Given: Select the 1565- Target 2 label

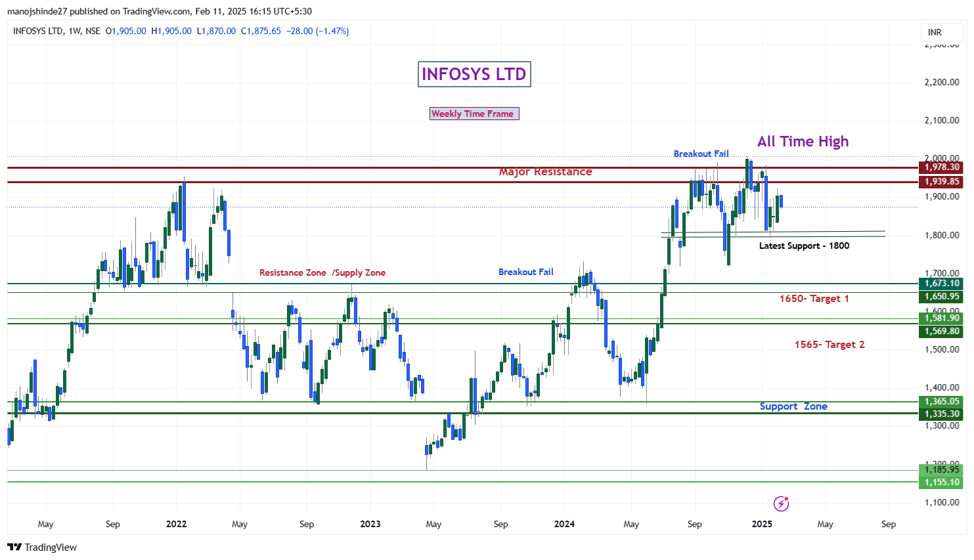Looking at the screenshot, I should 830,345.
